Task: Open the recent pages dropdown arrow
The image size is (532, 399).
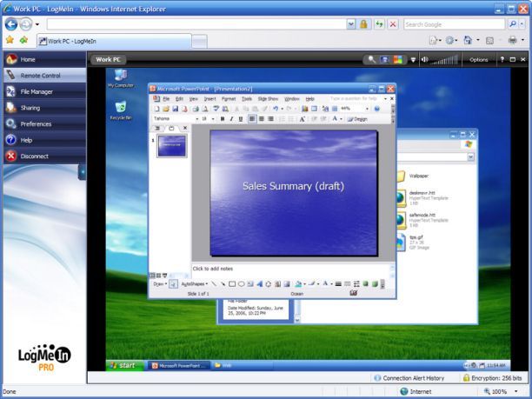Action: pyautogui.click(x=37, y=24)
